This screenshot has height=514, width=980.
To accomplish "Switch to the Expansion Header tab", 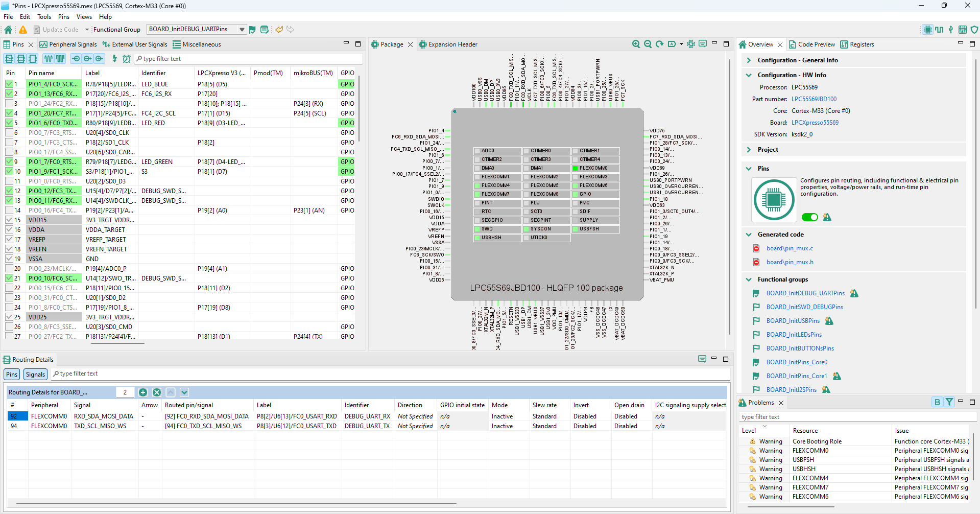I will tap(448, 44).
